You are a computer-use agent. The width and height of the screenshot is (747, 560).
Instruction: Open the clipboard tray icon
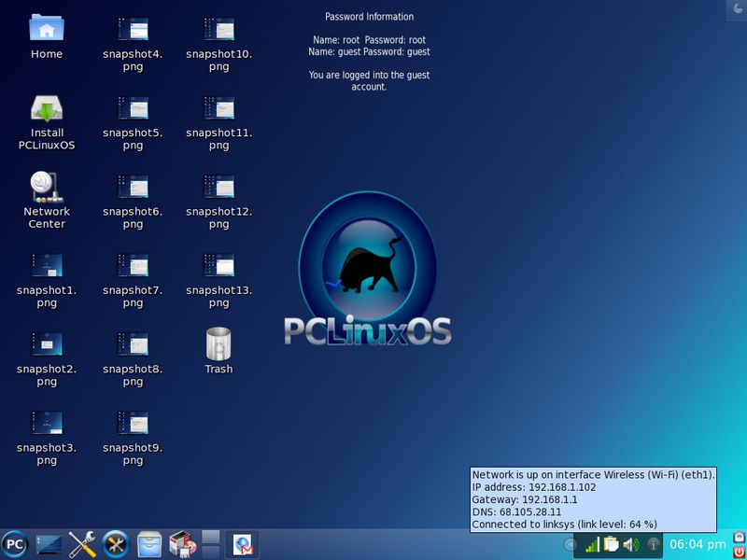click(x=611, y=544)
